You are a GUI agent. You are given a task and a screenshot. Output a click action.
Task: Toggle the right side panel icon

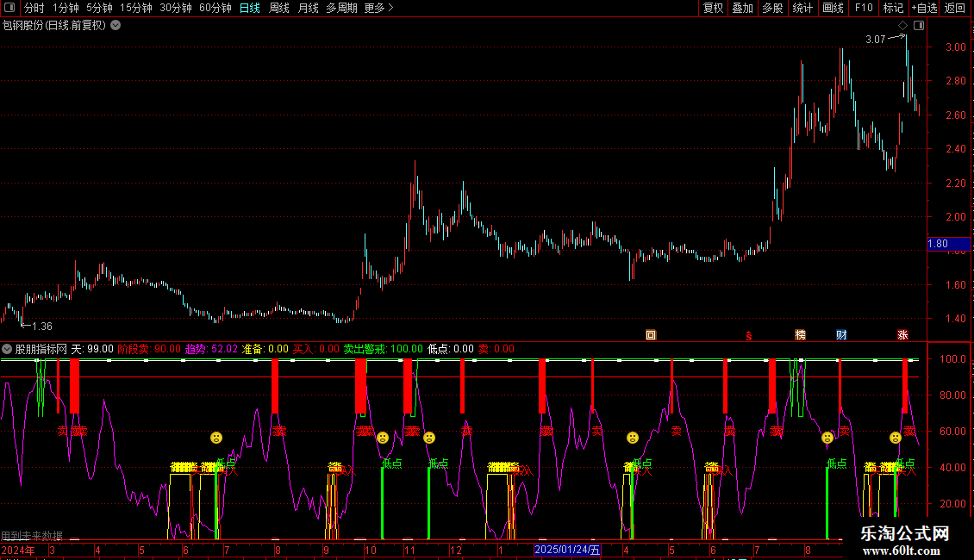(x=919, y=26)
